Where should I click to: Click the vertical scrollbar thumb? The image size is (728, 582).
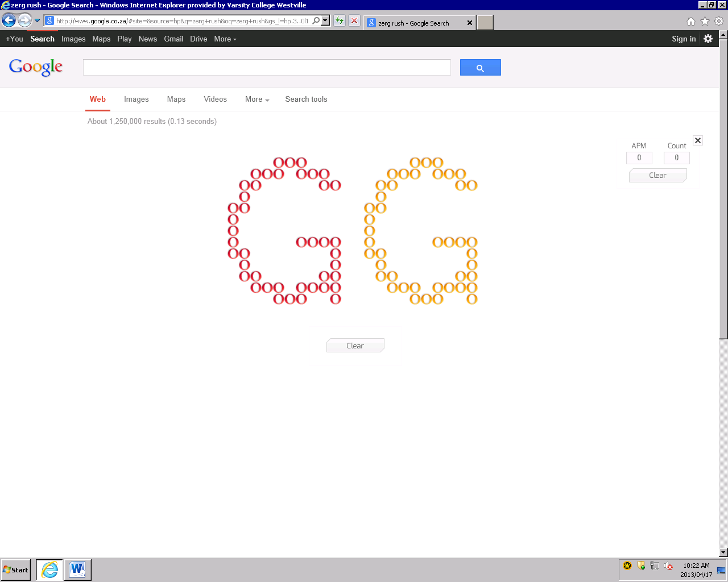click(723, 189)
